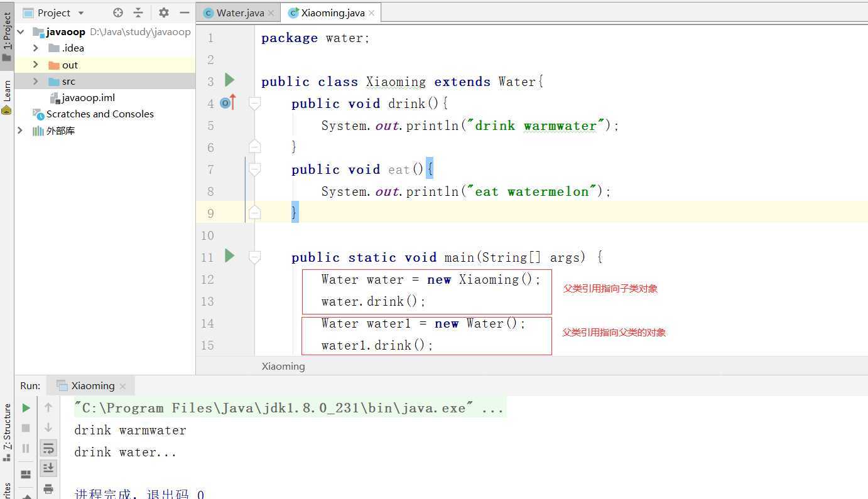Select the out folder row

tap(105, 65)
